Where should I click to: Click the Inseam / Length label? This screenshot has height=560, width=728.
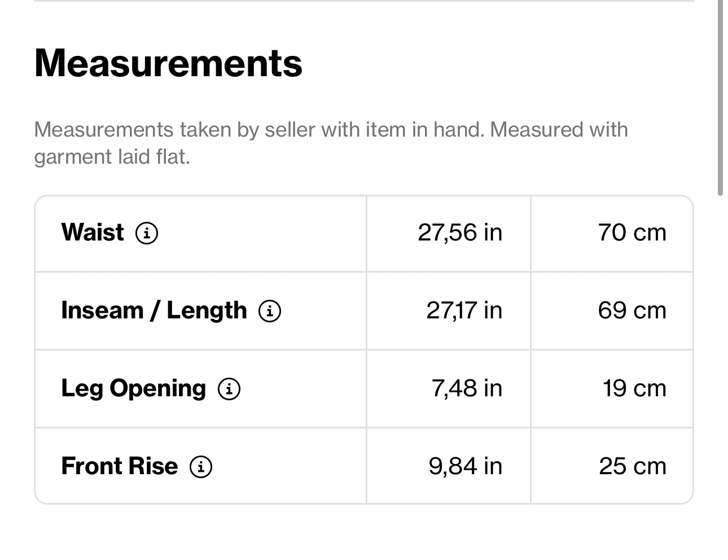tap(154, 310)
